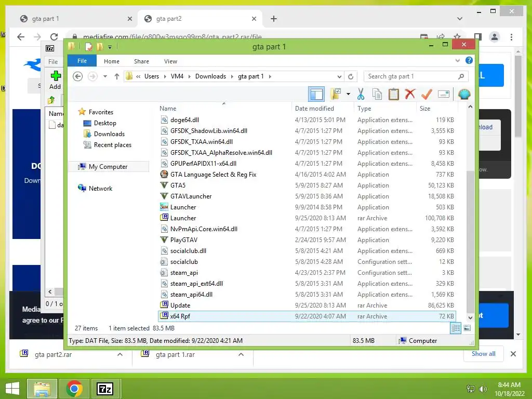This screenshot has height=399, width=532.
Task: Click the Copy pages icon in Explorer toolbar
Action: tap(377, 95)
